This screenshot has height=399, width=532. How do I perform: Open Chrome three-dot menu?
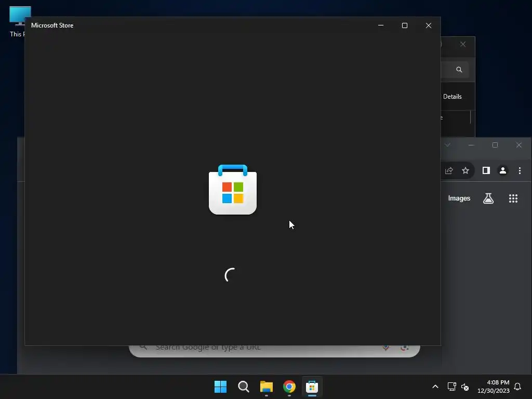[x=520, y=170]
